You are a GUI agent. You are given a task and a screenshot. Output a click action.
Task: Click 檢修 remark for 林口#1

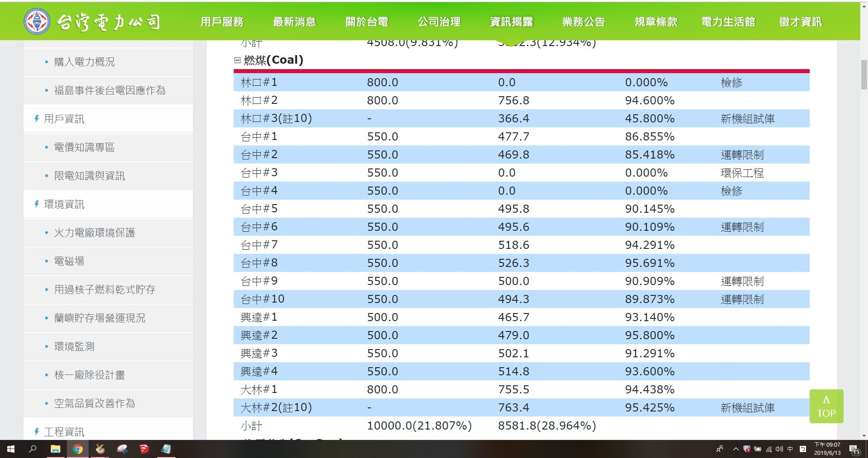click(731, 83)
